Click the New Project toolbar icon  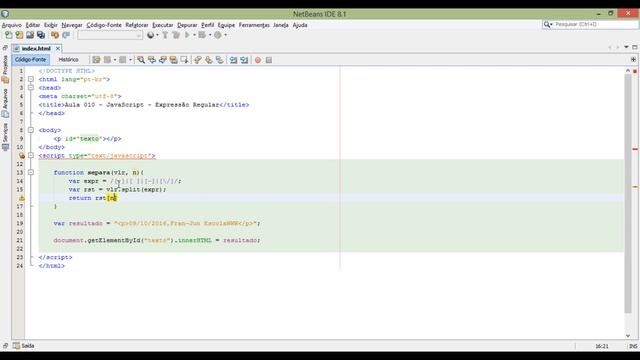[19, 35]
